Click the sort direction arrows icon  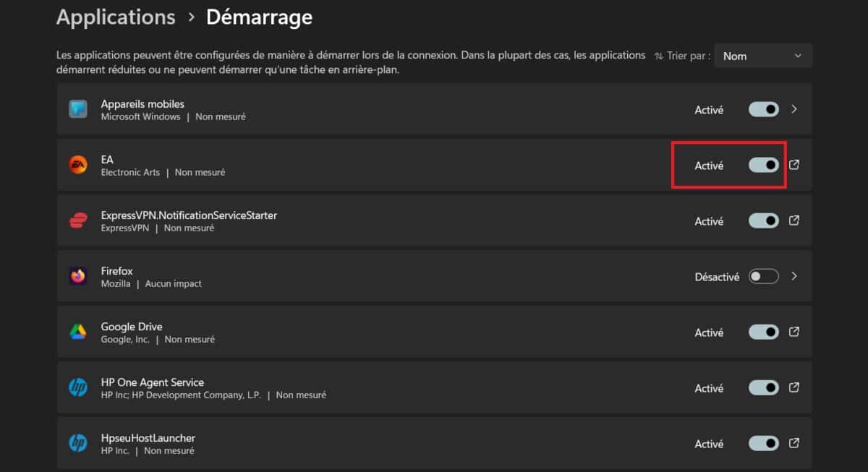click(x=660, y=56)
